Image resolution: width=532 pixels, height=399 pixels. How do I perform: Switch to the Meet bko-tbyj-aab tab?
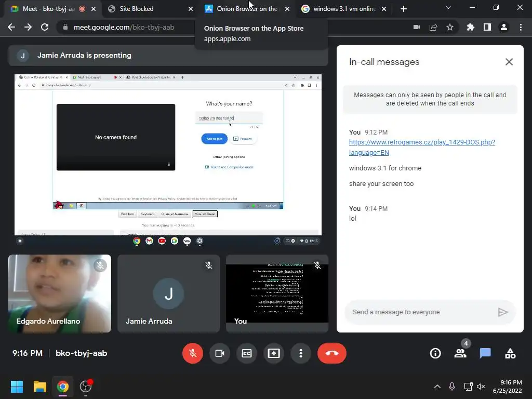48,9
